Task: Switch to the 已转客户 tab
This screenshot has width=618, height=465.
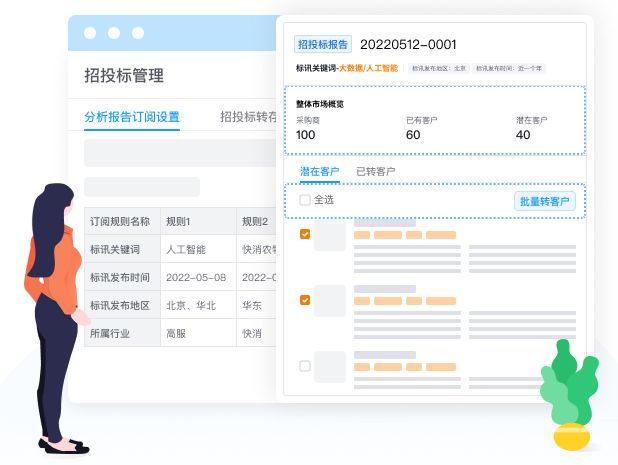Action: point(375,171)
